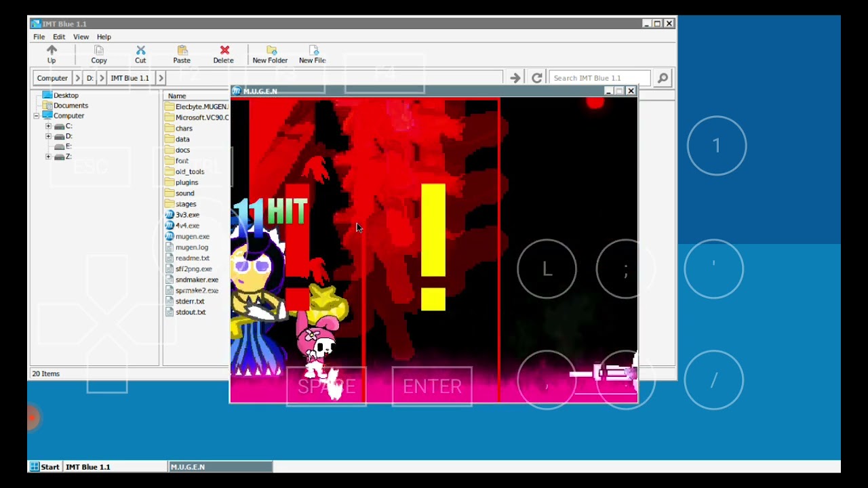This screenshot has width=868, height=488.
Task: Select sndmaker.exe file
Action: (x=192, y=280)
